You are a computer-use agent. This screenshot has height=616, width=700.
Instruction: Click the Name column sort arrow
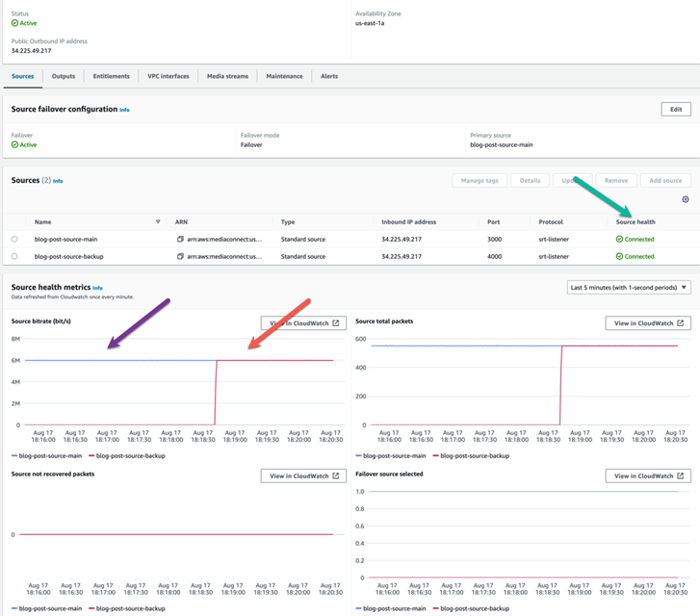tap(158, 221)
